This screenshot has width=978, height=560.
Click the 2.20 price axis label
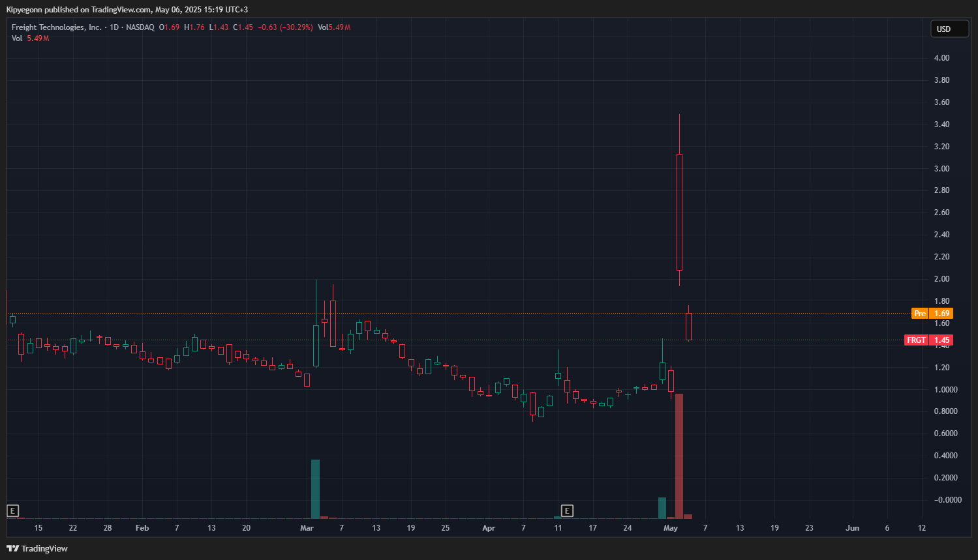[941, 257]
